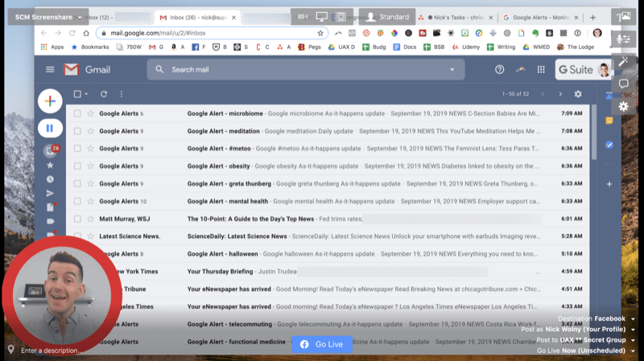Check the Google Alert meditation email
This screenshot has height=361, width=644.
[x=77, y=131]
